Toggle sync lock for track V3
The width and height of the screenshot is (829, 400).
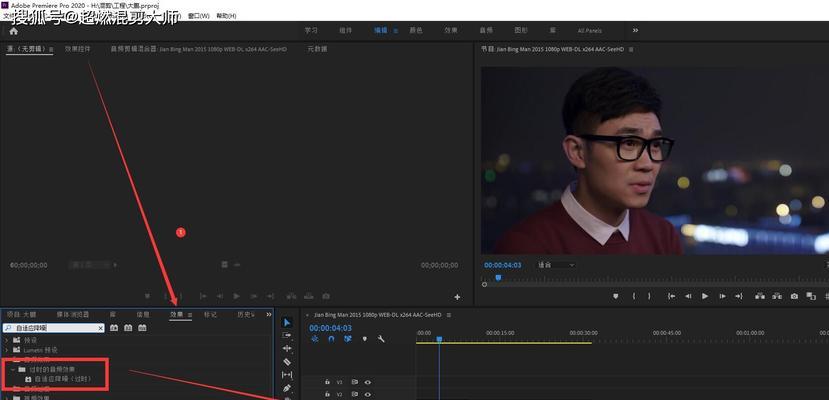(x=355, y=382)
